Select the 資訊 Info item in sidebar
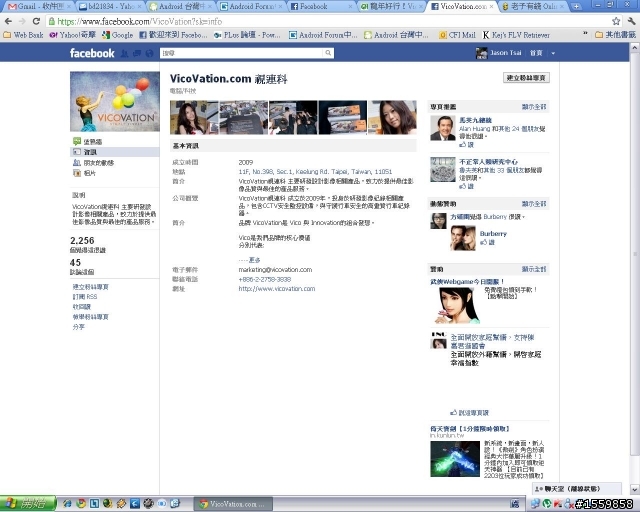Viewport: 640px width, 512px height. pyautogui.click(x=115, y=152)
